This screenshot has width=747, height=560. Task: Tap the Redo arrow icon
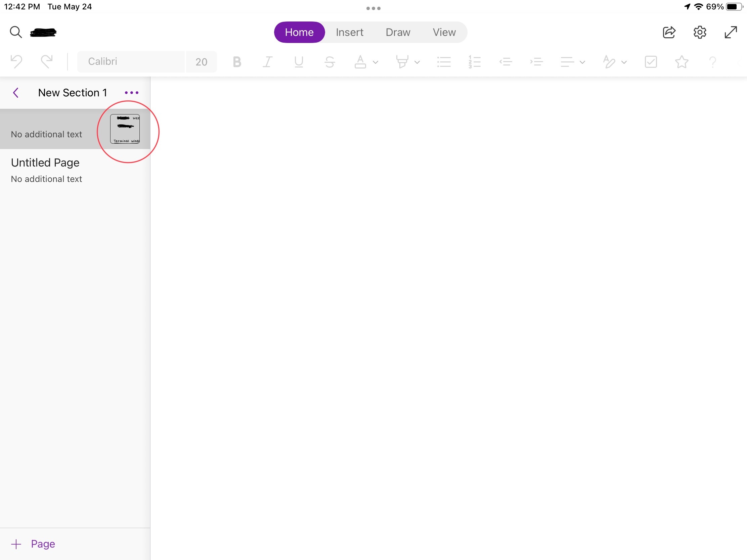coord(47,62)
